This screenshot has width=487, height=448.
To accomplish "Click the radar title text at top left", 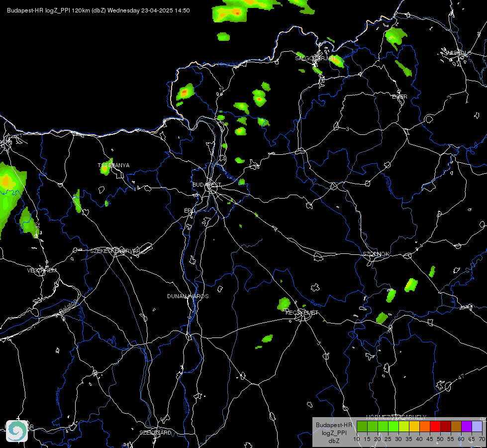I will point(98,10).
